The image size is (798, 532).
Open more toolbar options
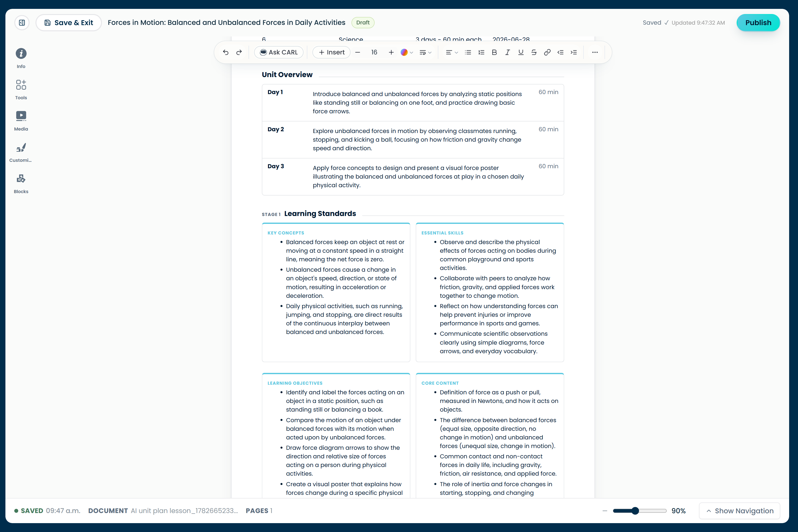(x=595, y=52)
